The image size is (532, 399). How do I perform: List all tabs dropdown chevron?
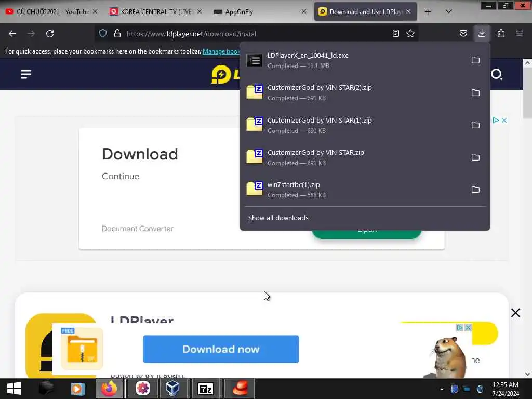pos(448,11)
